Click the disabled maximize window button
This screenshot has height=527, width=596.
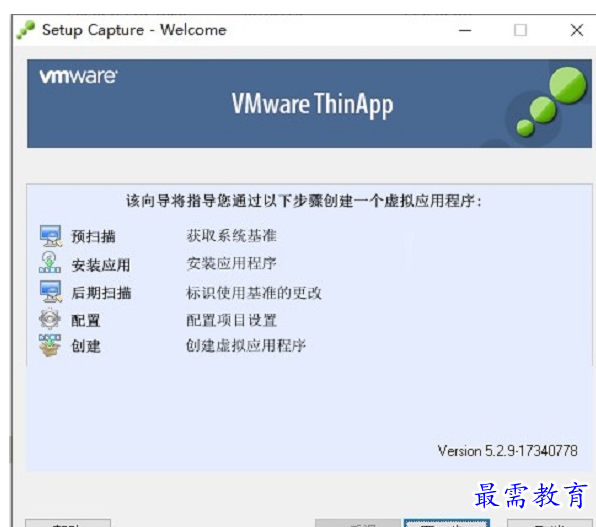(520, 30)
